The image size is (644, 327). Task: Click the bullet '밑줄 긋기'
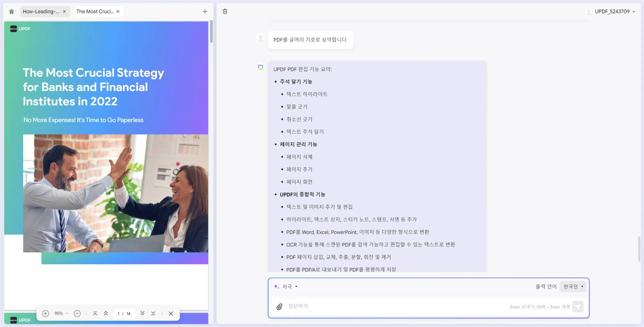coord(297,107)
